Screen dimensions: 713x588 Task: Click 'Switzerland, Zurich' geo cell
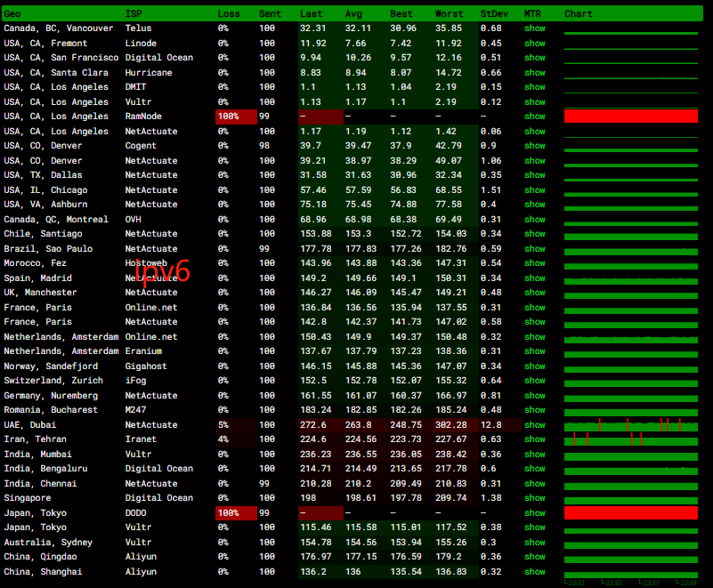point(53,381)
